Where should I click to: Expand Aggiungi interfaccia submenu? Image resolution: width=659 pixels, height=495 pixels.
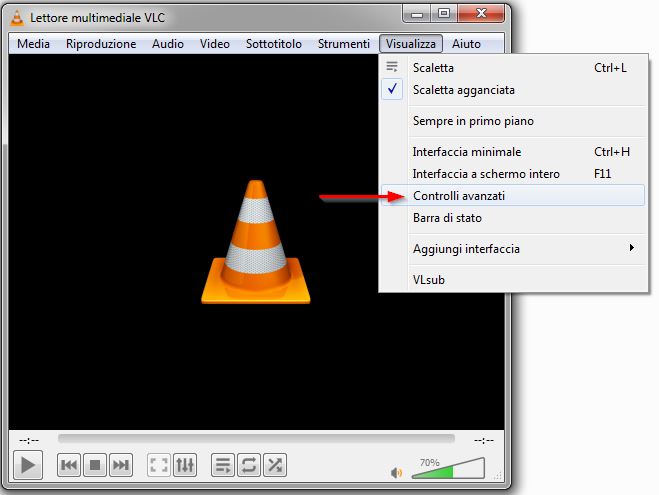tap(513, 249)
